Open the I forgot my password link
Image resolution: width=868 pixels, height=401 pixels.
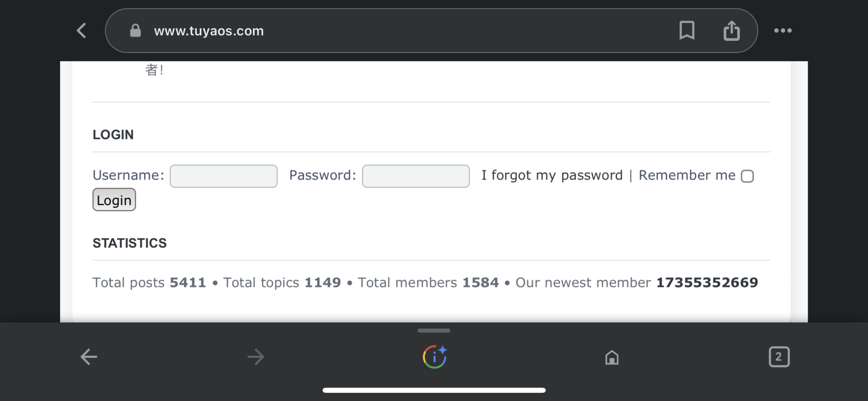click(552, 175)
